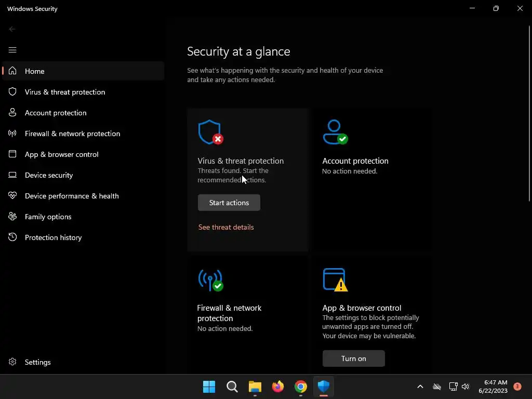Click the gear icon beside Settings

coord(12,362)
